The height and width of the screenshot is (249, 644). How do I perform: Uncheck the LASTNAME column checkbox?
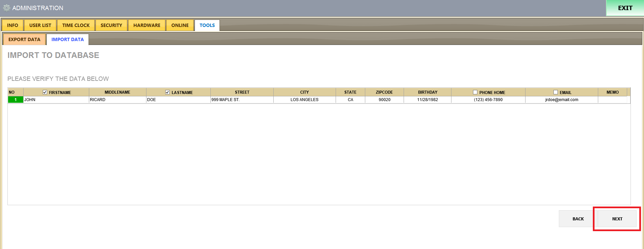pyautogui.click(x=167, y=92)
